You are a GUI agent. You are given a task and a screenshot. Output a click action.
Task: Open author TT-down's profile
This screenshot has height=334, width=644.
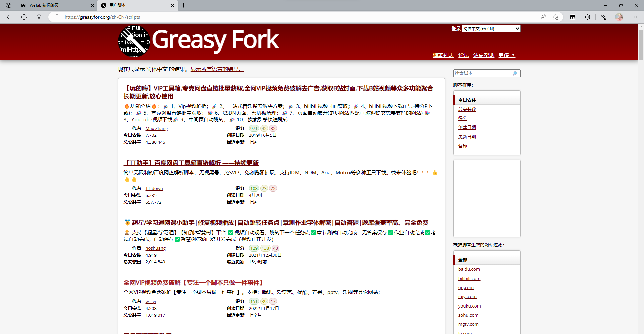click(x=154, y=189)
